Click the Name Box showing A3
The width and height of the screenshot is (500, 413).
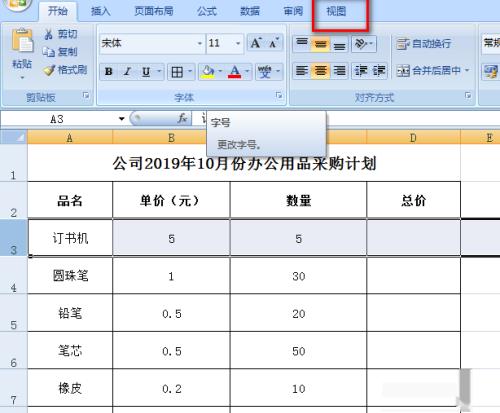(x=57, y=119)
